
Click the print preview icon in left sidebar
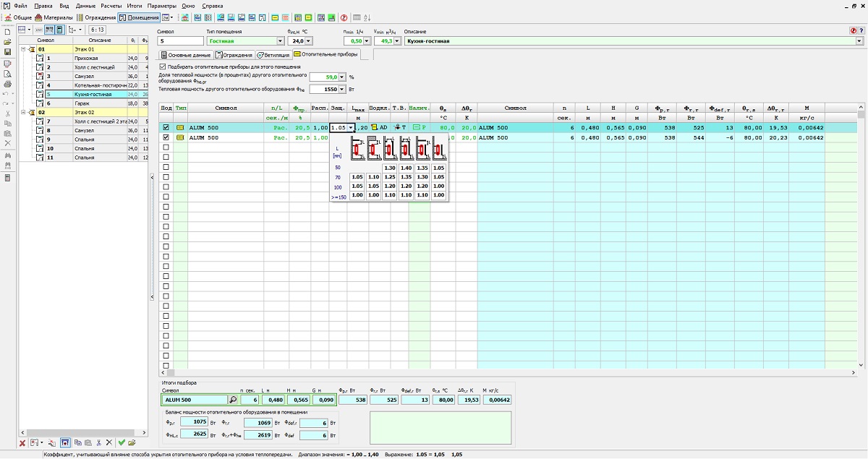(7, 74)
